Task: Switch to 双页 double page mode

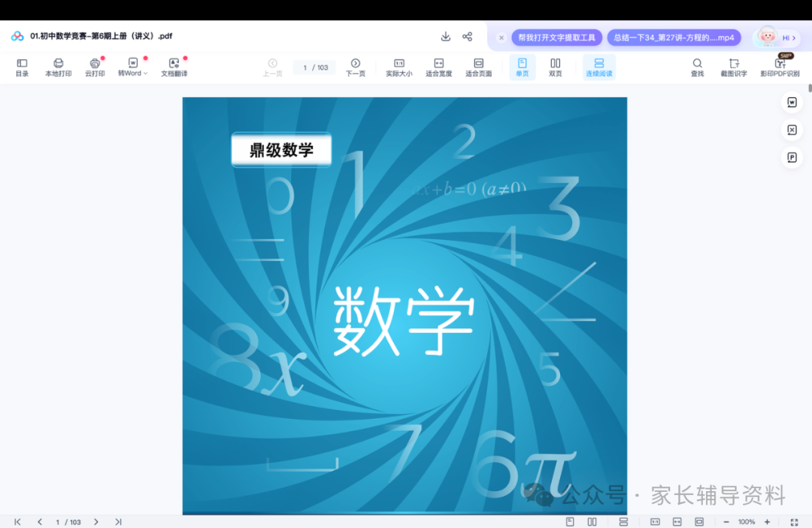Action: (555, 68)
